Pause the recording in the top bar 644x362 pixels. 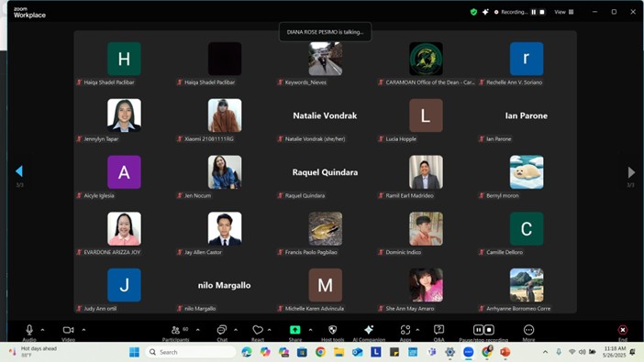click(x=534, y=12)
